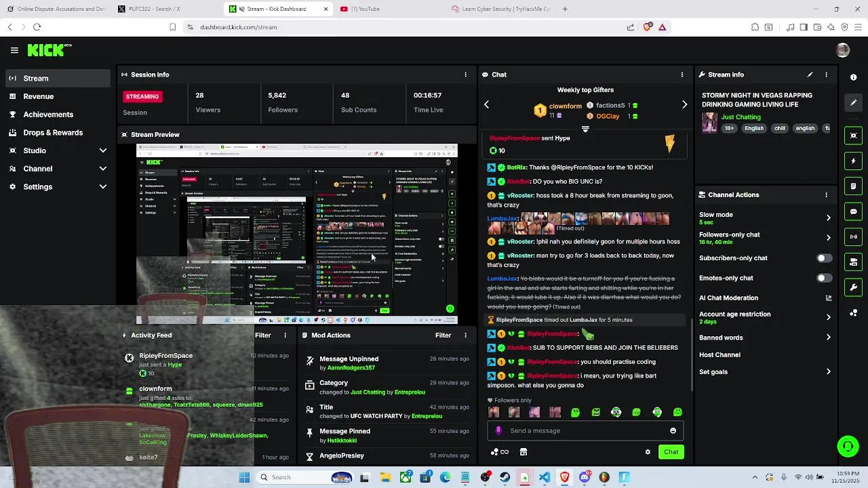Click the chill stream tag
The height and width of the screenshot is (488, 868).
point(780,128)
